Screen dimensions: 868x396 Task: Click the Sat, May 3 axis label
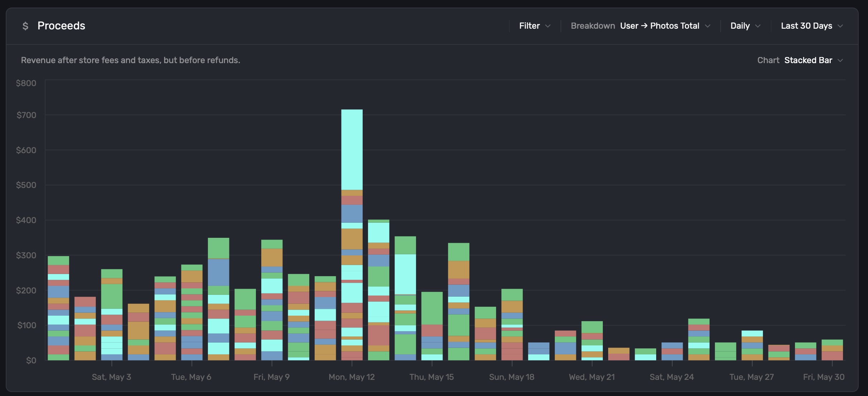coord(111,377)
